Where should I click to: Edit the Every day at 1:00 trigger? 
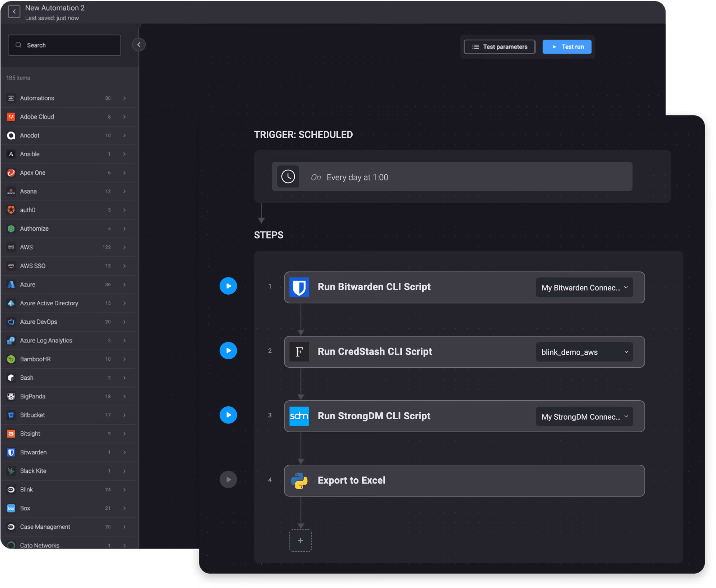coord(452,177)
